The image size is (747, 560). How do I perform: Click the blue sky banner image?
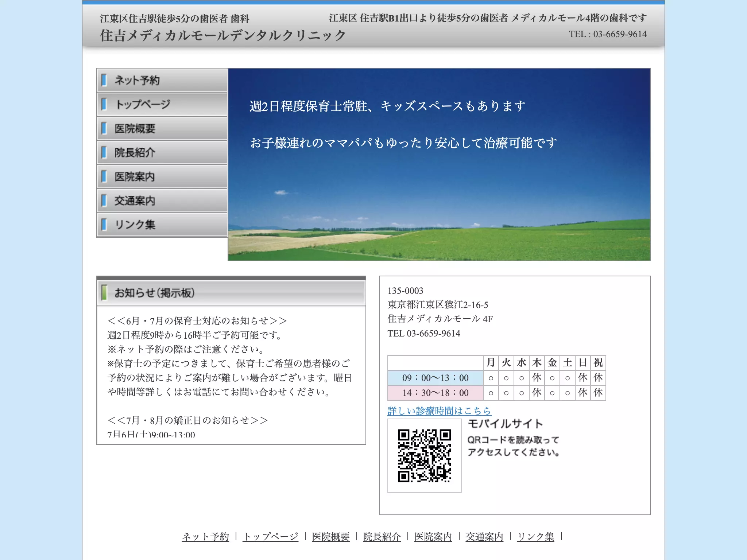pos(439,164)
